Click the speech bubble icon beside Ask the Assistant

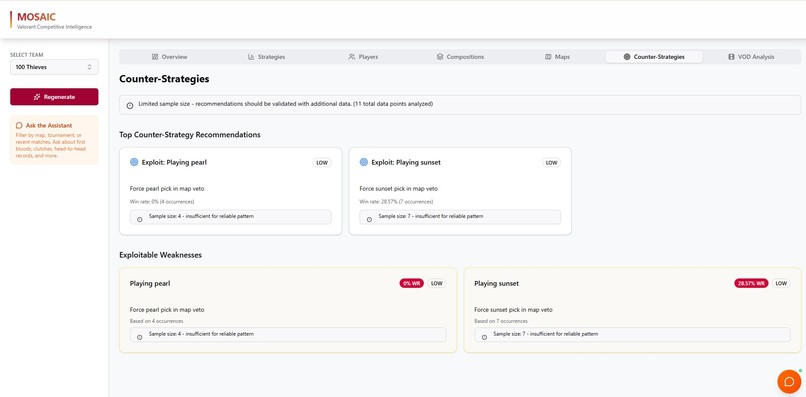tap(19, 125)
